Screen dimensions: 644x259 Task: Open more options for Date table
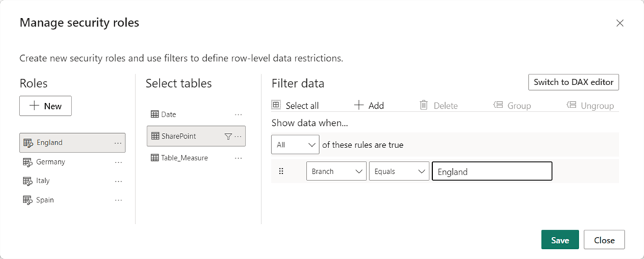pos(238,115)
